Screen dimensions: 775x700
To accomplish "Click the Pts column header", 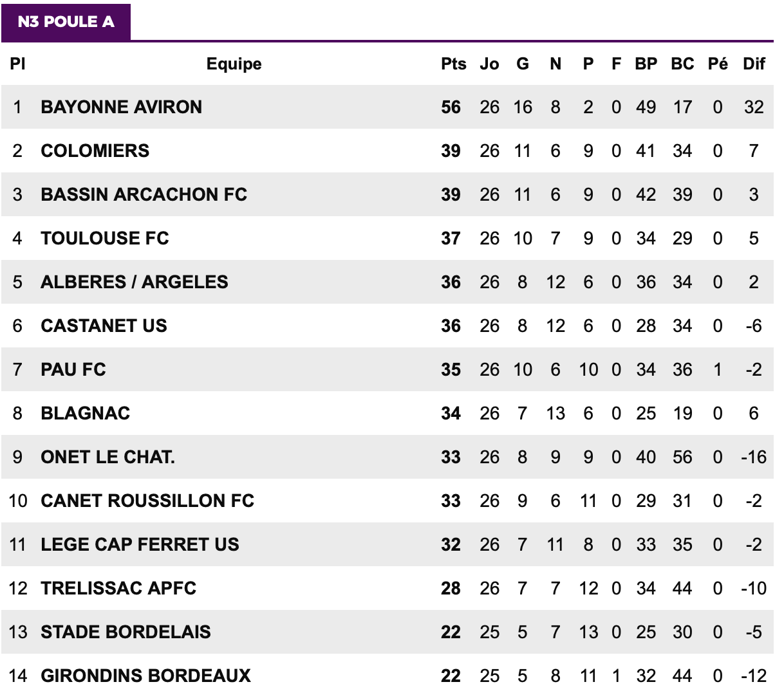I will 454,64.
